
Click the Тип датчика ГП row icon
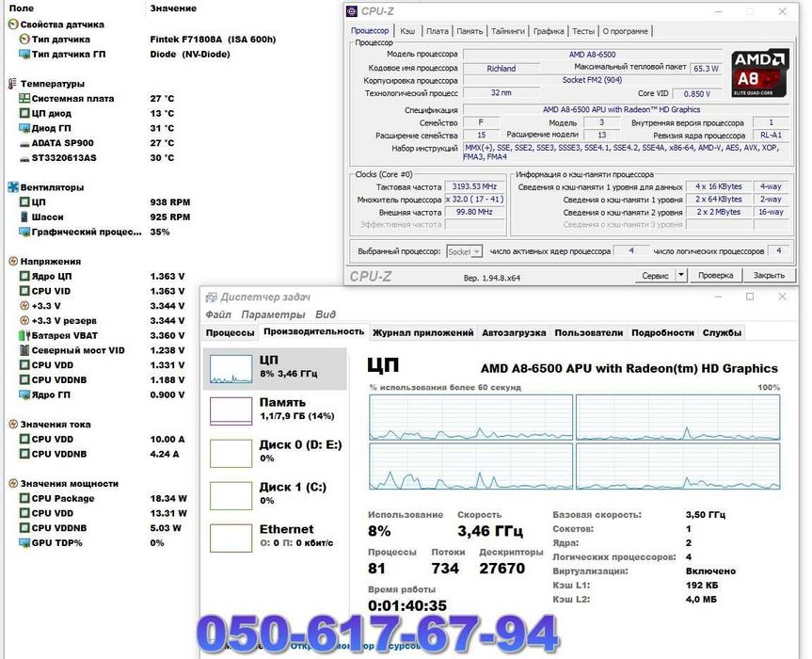click(x=24, y=54)
